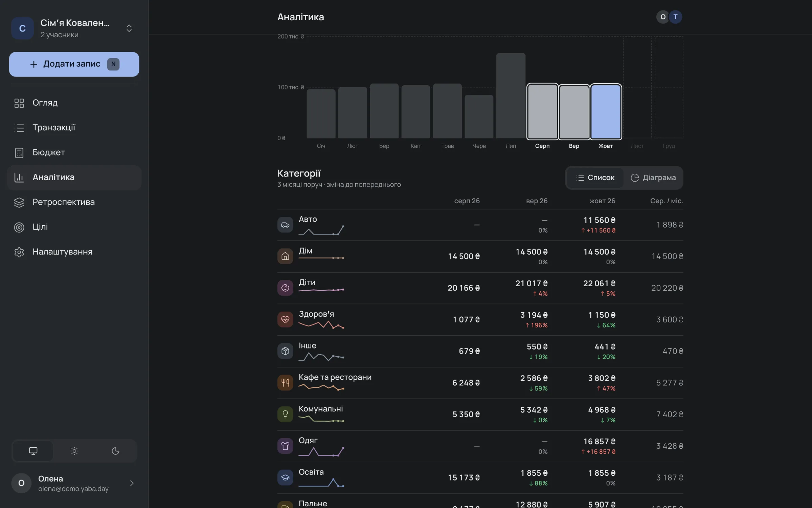Screen dimensions: 812x508
Task: Click the T participant avatar
Action: click(675, 17)
